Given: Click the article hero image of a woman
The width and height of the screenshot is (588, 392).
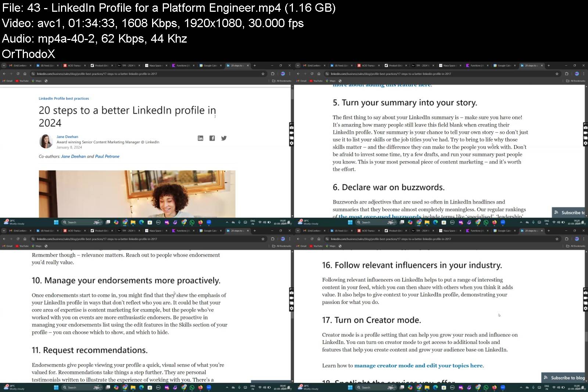Looking at the screenshot, I should tap(137, 194).
